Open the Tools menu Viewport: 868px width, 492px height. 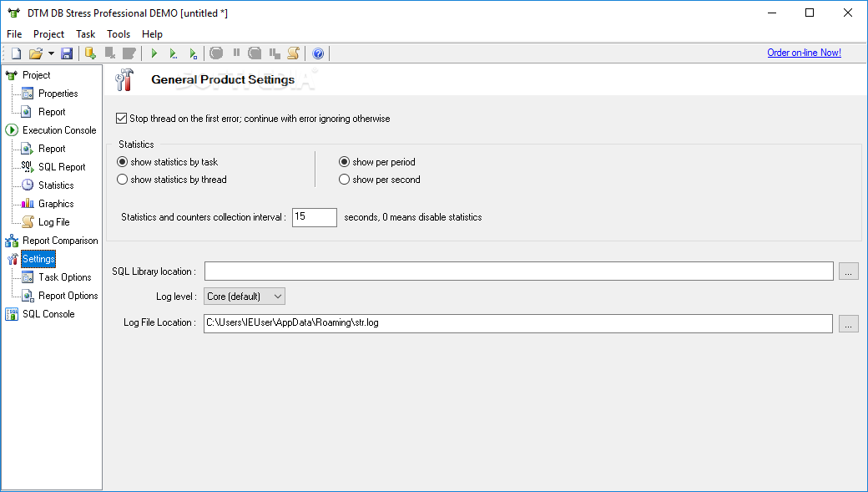(x=119, y=33)
